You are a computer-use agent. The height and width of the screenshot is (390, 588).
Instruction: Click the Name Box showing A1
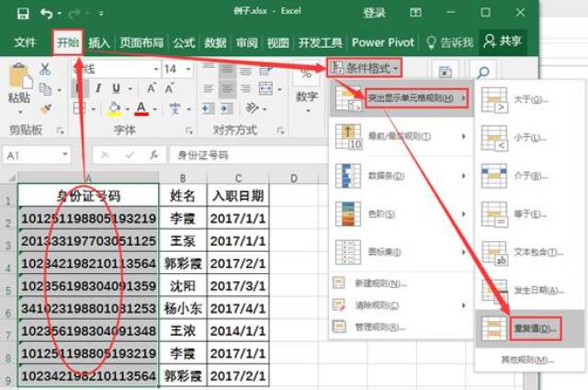pos(37,155)
